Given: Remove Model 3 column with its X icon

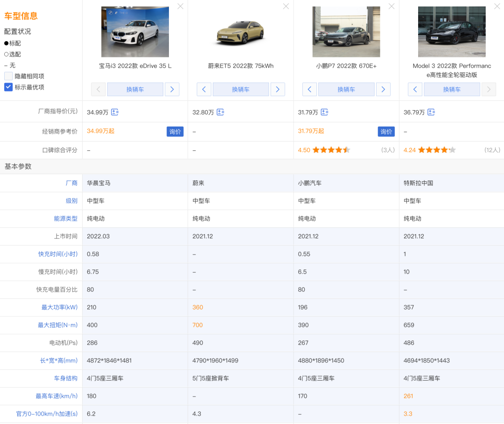Looking at the screenshot, I should pyautogui.click(x=497, y=6).
